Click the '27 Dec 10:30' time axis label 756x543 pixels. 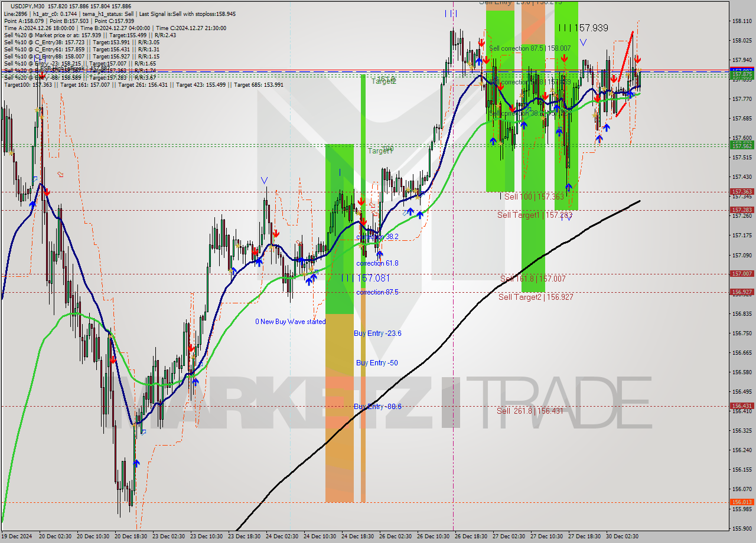(546, 537)
